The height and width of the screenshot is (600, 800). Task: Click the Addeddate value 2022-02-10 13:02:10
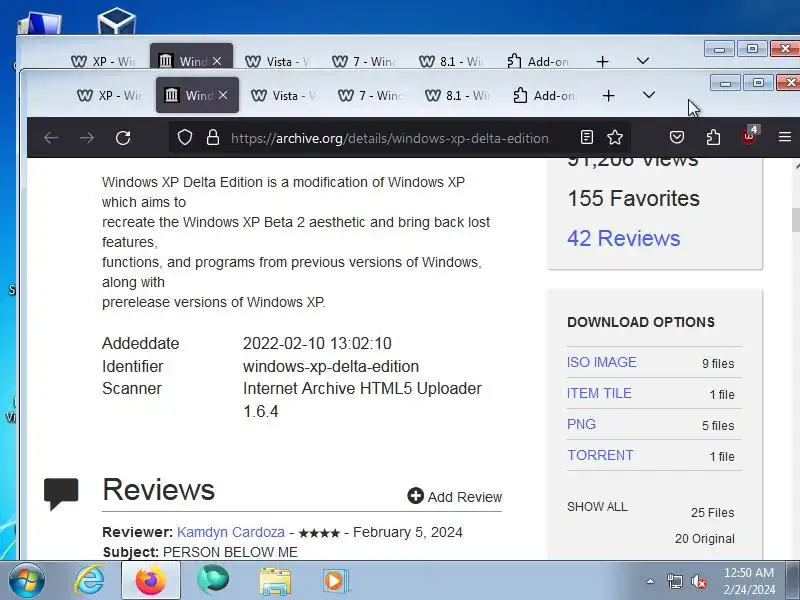click(317, 343)
